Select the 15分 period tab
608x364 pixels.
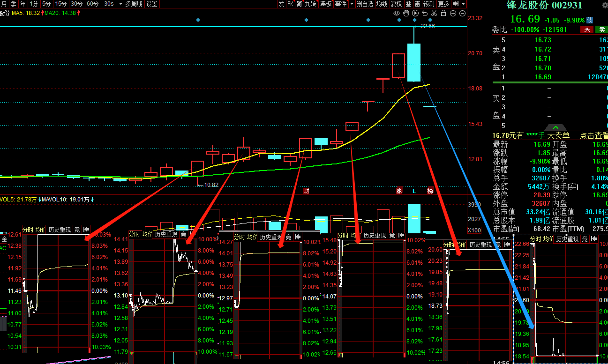point(61,4)
